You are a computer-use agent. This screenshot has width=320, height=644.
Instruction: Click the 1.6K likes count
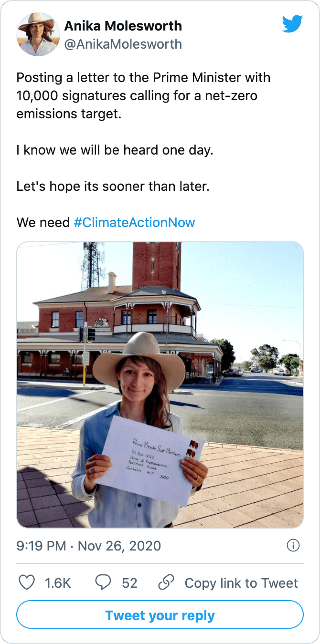pos(58,583)
